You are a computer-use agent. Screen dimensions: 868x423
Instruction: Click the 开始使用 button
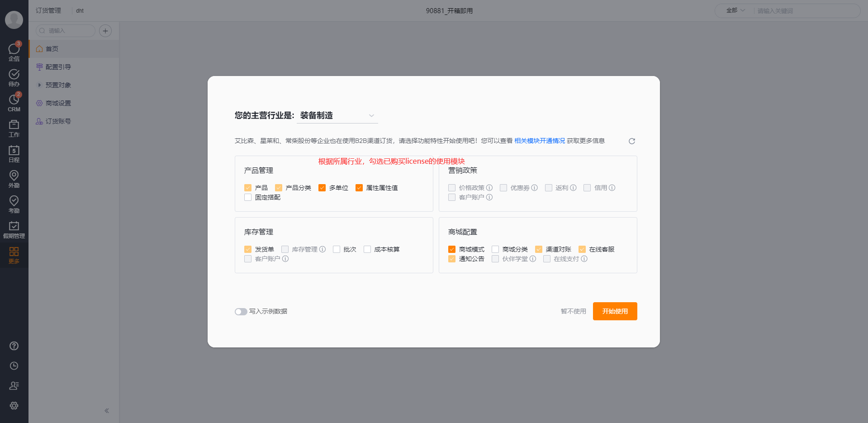(x=615, y=311)
